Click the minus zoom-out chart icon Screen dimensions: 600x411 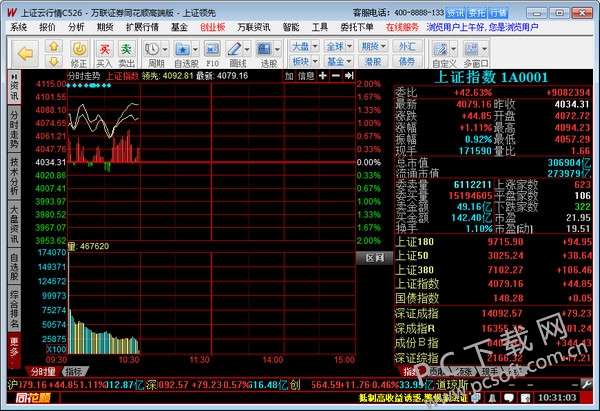pos(336,76)
